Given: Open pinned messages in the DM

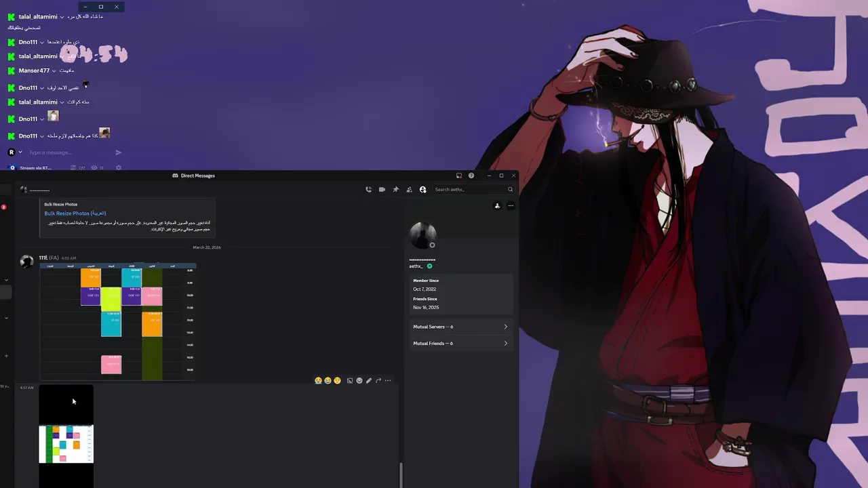Looking at the screenshot, I should (395, 190).
